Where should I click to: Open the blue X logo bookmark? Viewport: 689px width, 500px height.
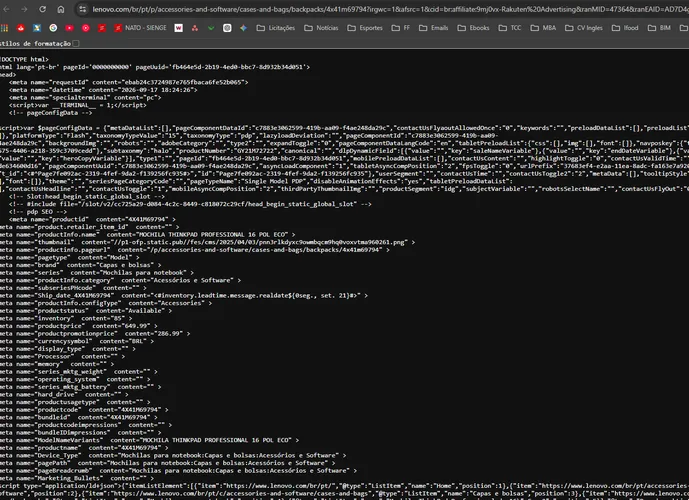(x=37, y=28)
